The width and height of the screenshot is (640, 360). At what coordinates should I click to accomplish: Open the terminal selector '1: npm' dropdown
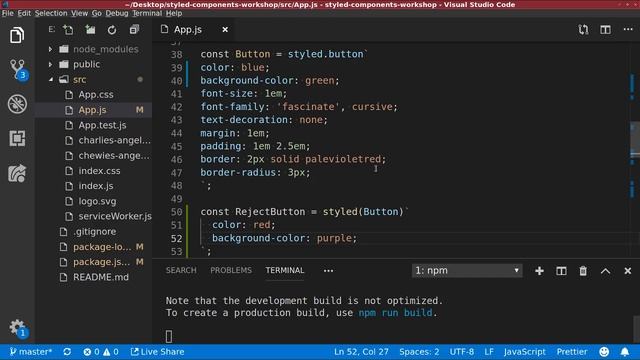tap(467, 270)
